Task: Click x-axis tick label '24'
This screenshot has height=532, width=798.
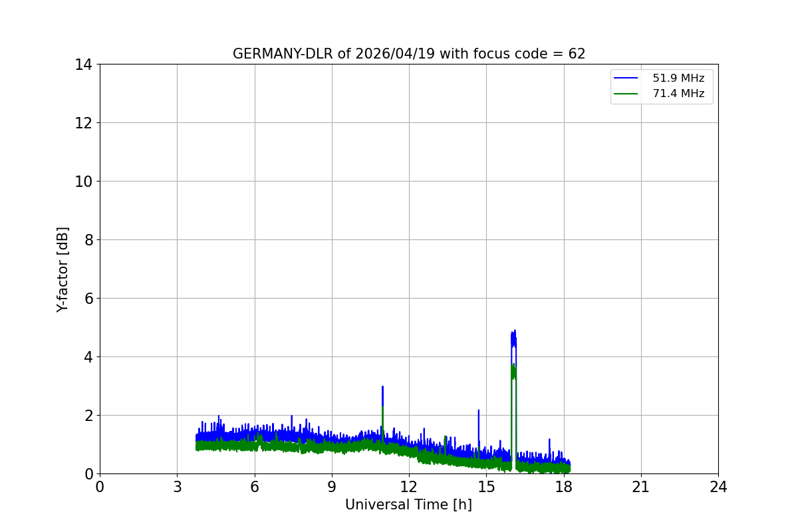Action: tap(718, 487)
